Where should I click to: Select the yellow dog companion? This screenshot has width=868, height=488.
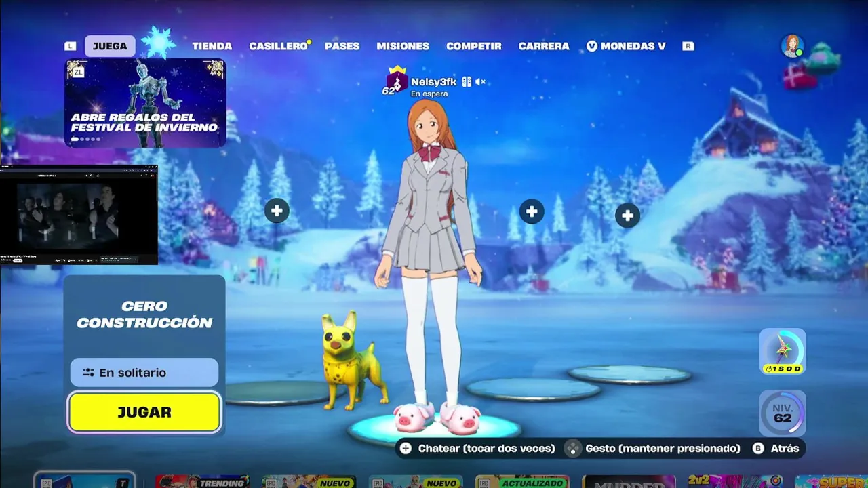click(x=351, y=361)
